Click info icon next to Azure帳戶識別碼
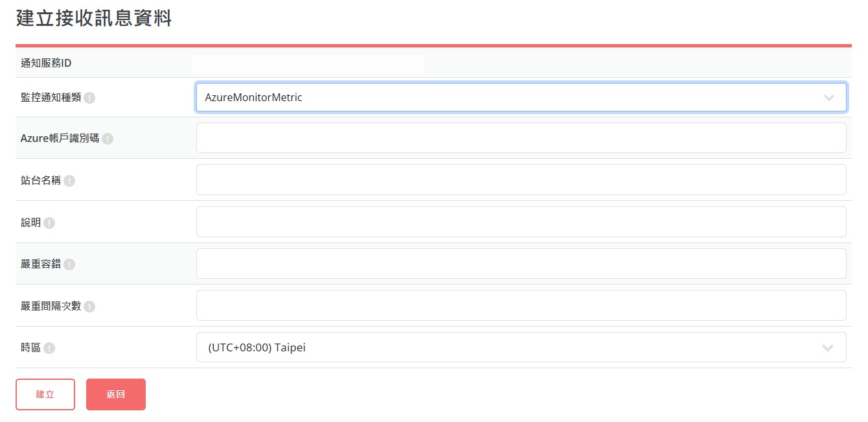The width and height of the screenshot is (868, 422). [x=108, y=139]
